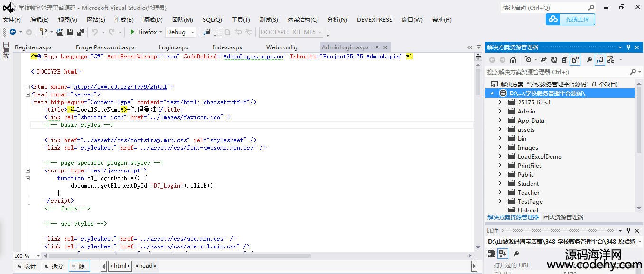Click the Home icon in Solution Explorer

tap(513, 60)
